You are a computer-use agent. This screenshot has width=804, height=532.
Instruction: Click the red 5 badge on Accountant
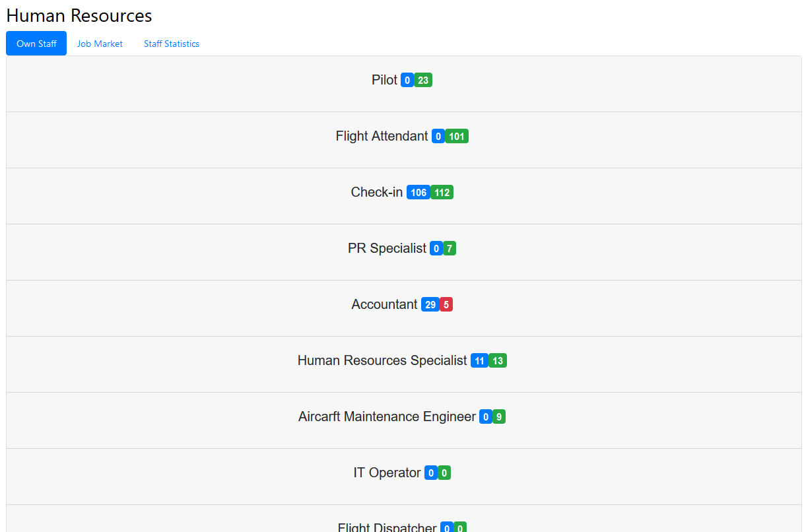coord(446,305)
